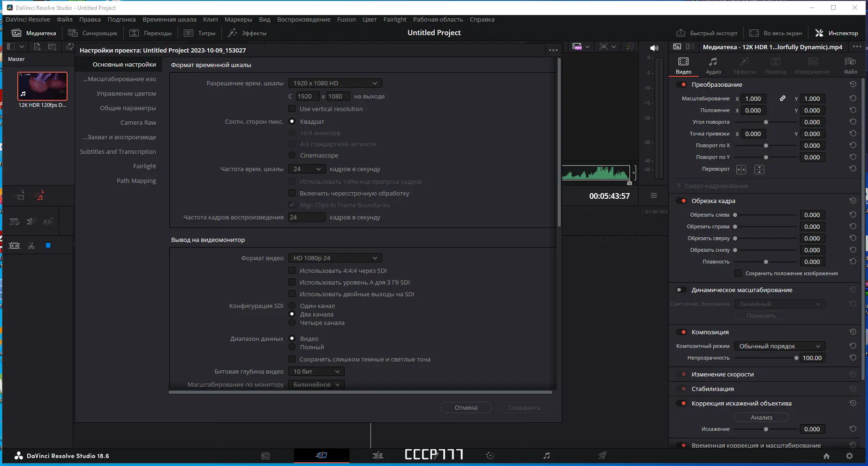
Task: Switch to the Camera Raw settings section
Action: coord(138,122)
